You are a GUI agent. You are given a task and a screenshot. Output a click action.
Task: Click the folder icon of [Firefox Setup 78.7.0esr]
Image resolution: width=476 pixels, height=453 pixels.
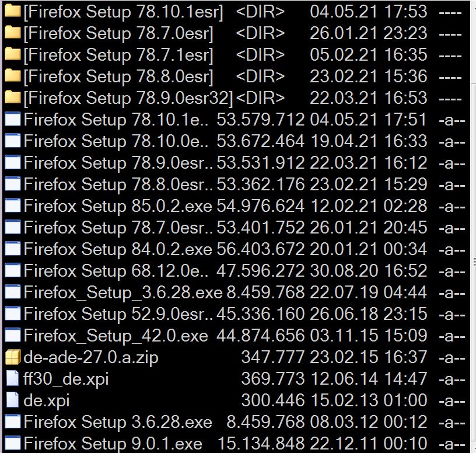tap(13, 33)
